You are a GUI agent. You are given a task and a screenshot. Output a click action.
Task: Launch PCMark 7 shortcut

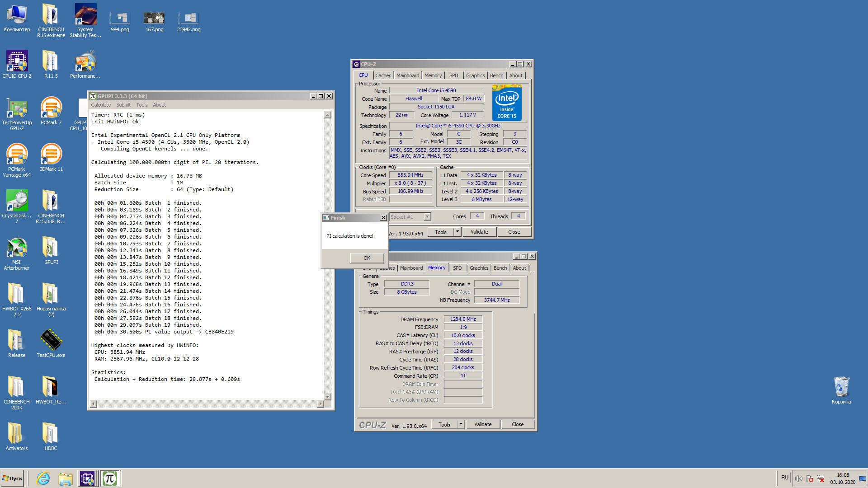coord(51,111)
